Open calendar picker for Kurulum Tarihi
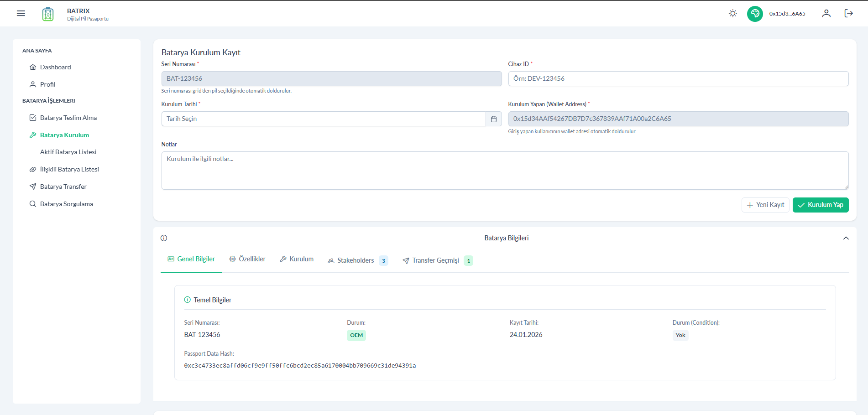 [494, 119]
